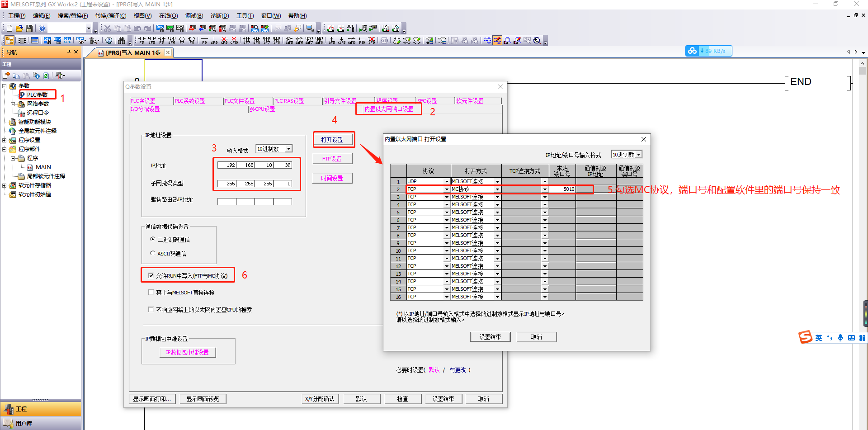Enable 禁止与MELSOFT直接连接 checkbox
This screenshot has height=430, width=868.
click(x=151, y=293)
